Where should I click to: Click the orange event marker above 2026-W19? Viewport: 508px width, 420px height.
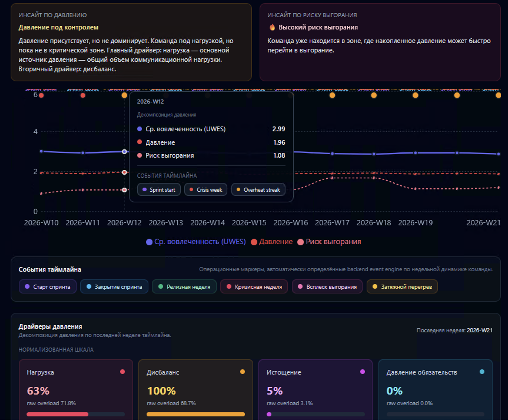tap(415, 95)
